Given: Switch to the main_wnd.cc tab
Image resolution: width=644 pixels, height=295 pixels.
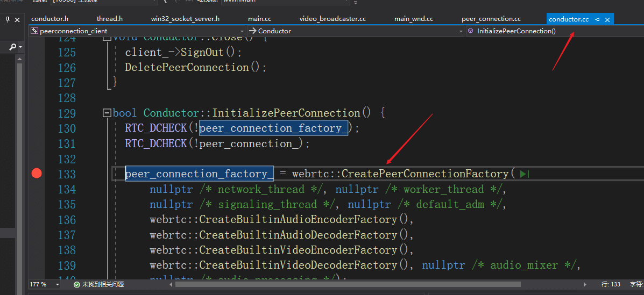Looking at the screenshot, I should tap(414, 19).
